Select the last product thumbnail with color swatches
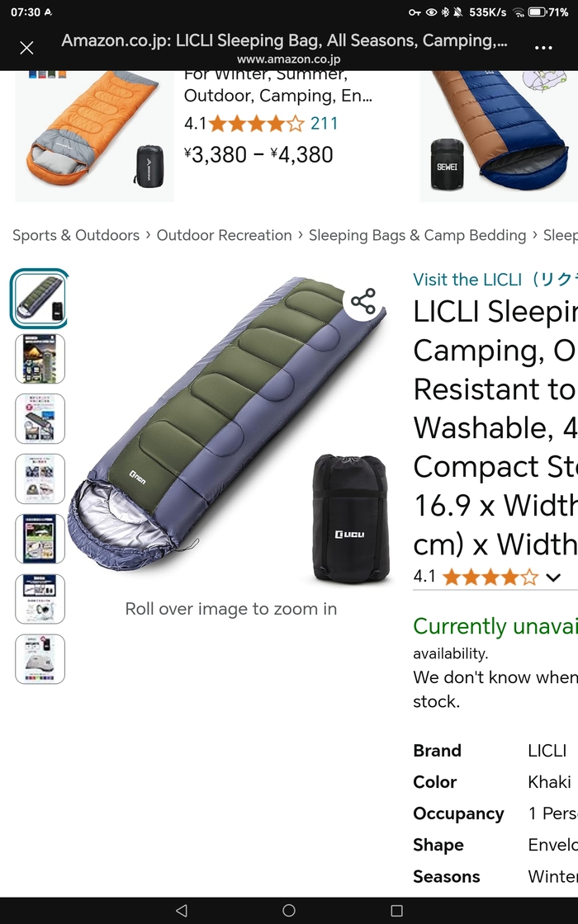 point(40,659)
